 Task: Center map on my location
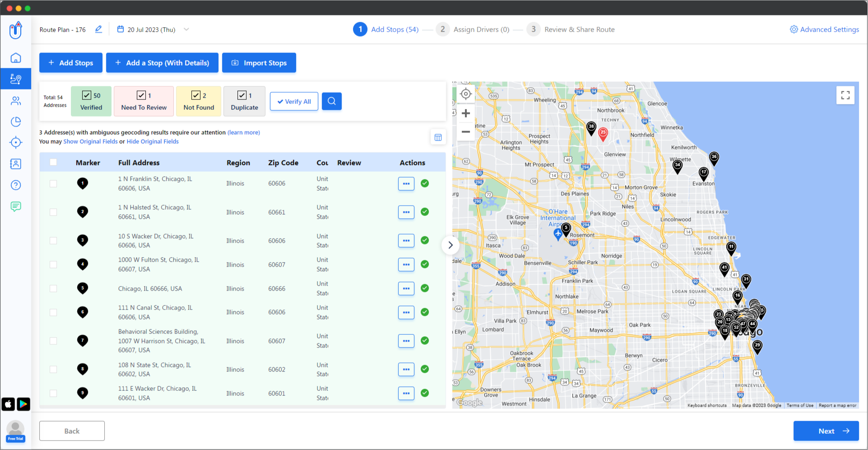(466, 94)
